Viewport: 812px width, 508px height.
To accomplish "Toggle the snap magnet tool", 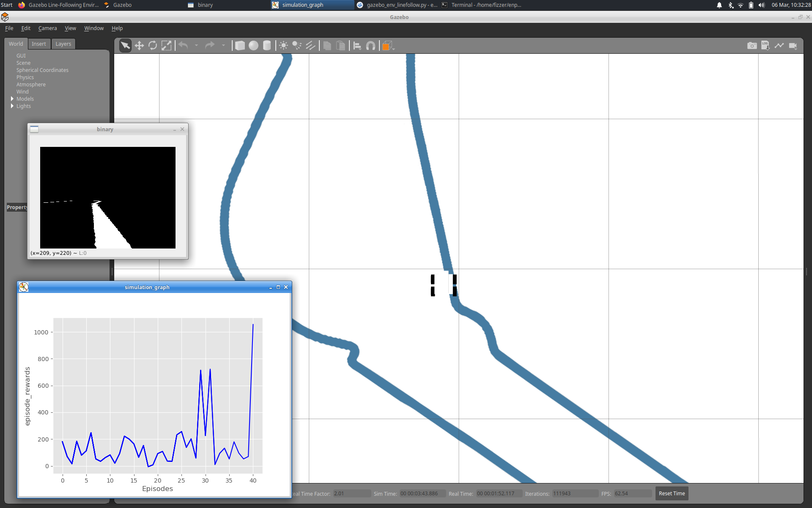I will (x=370, y=46).
